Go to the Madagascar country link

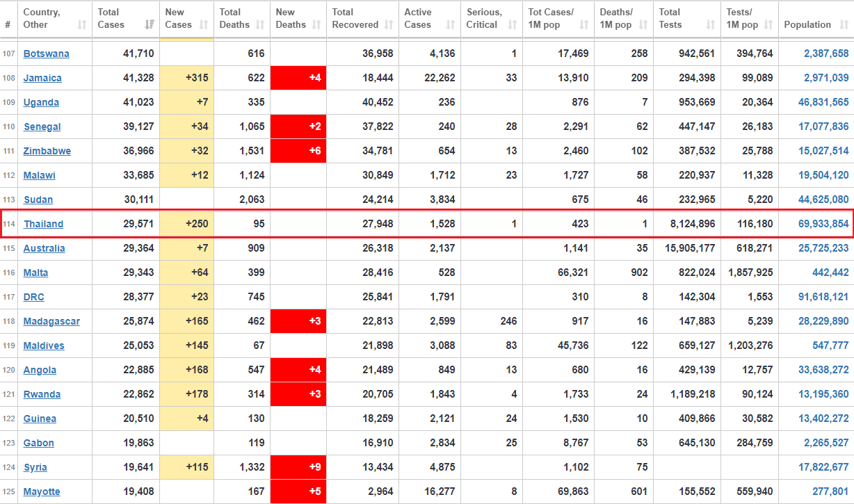51,321
